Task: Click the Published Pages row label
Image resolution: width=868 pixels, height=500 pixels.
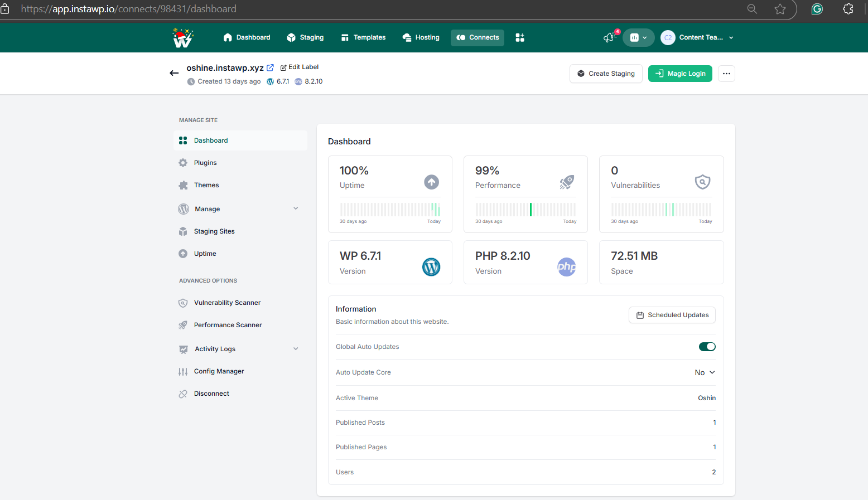Action: coord(361,447)
